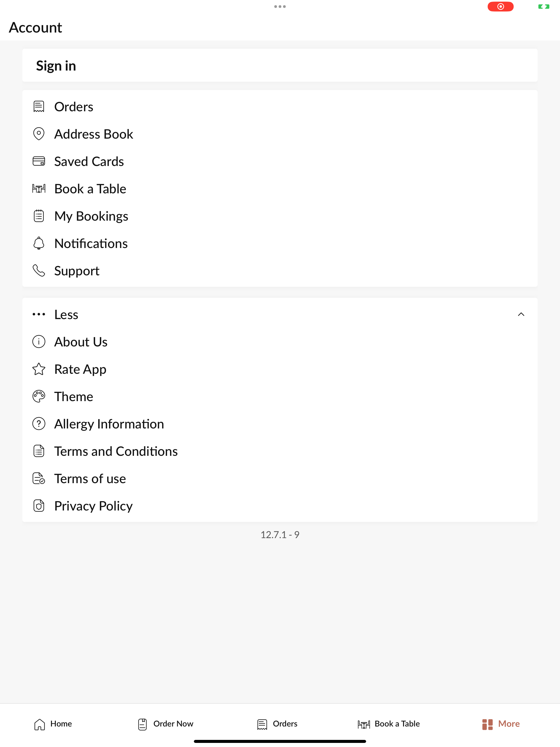Open the About Us info icon
Image resolution: width=560 pixels, height=747 pixels.
pyautogui.click(x=39, y=342)
